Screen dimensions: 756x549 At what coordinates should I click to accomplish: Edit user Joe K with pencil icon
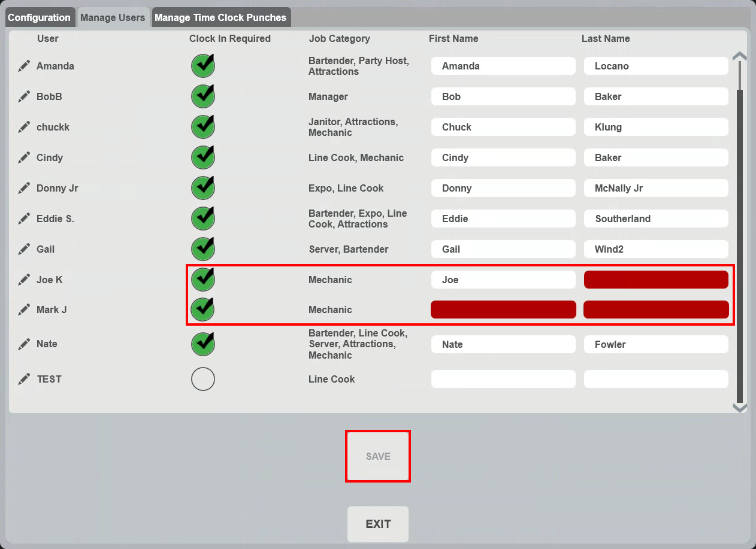click(24, 280)
